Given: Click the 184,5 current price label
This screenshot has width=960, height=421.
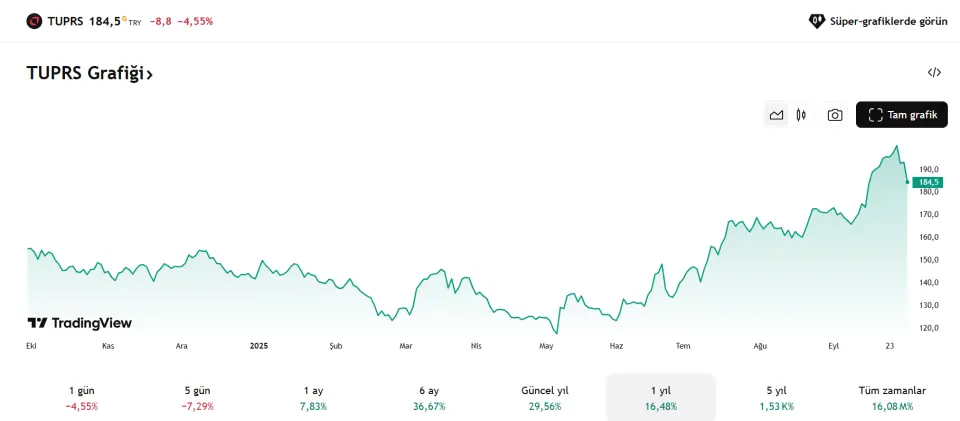Looking at the screenshot, I should point(928,182).
